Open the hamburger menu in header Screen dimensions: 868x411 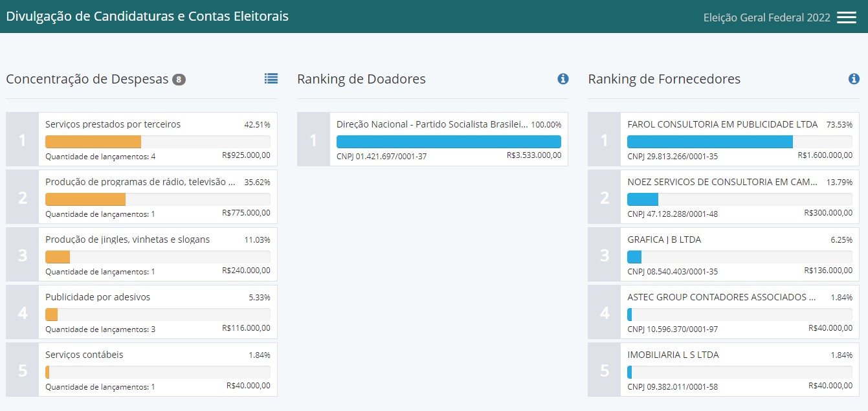846,17
